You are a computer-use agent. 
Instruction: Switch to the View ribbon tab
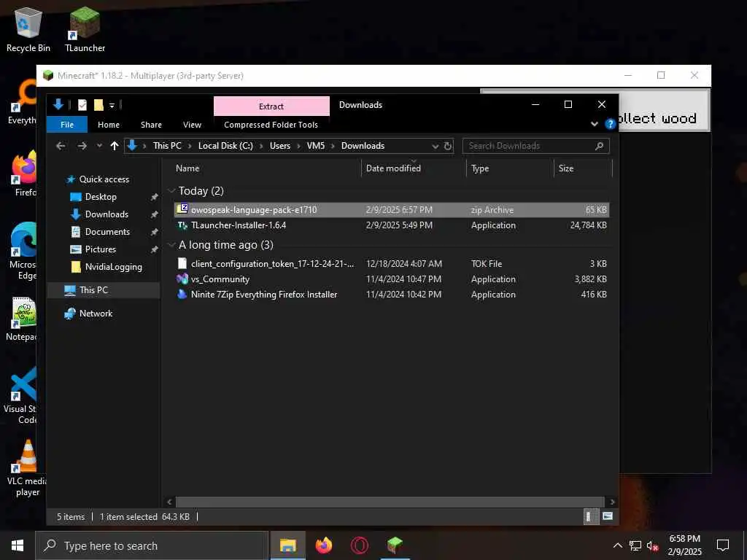(192, 124)
